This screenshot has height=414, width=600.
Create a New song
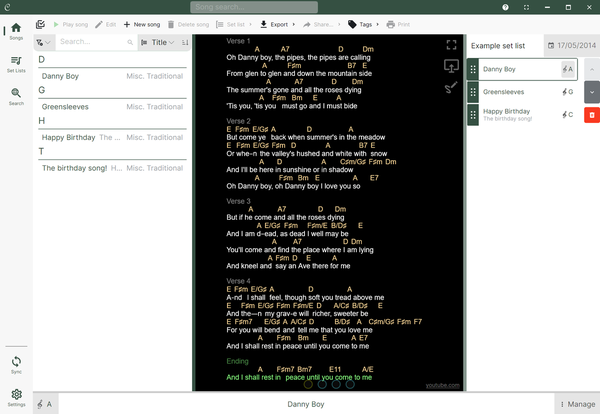pyautogui.click(x=142, y=24)
